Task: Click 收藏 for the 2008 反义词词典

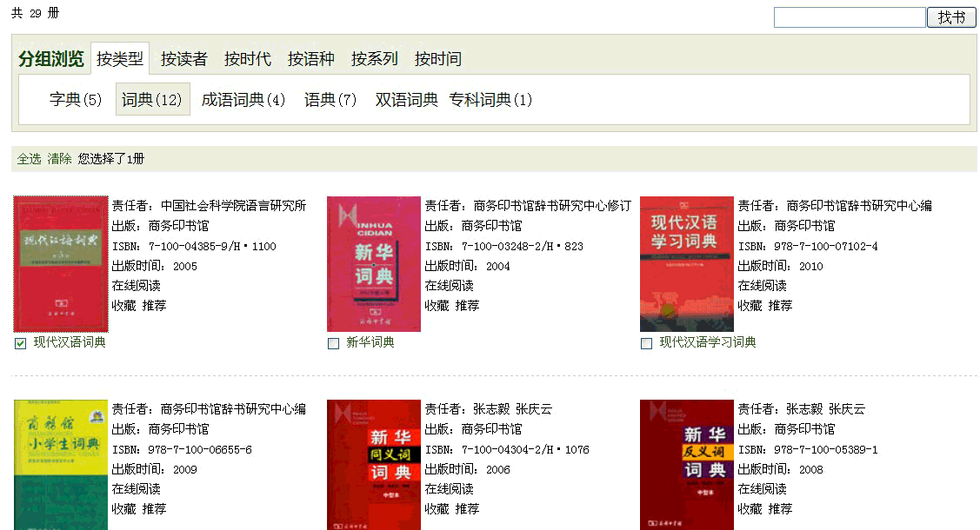Action: [x=750, y=509]
